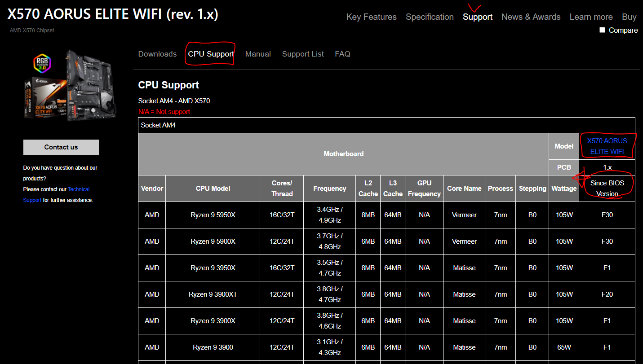Open the FAQ tab

(342, 54)
